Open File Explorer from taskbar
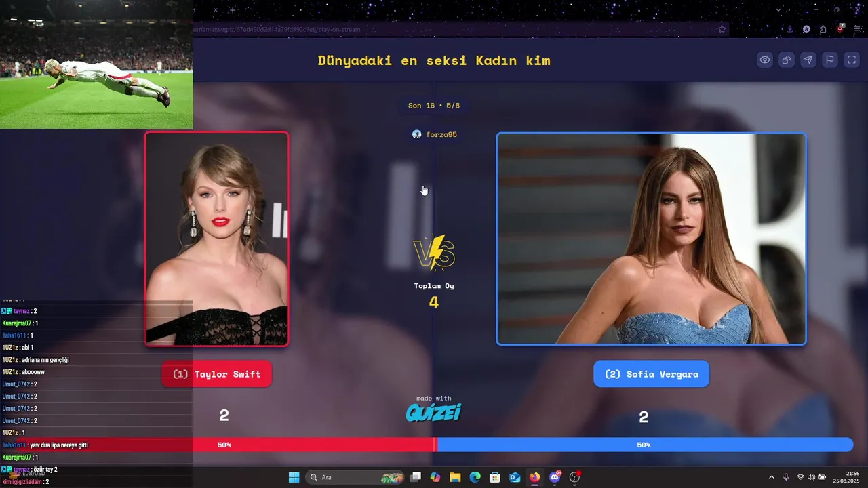868x488 pixels. pos(455,477)
